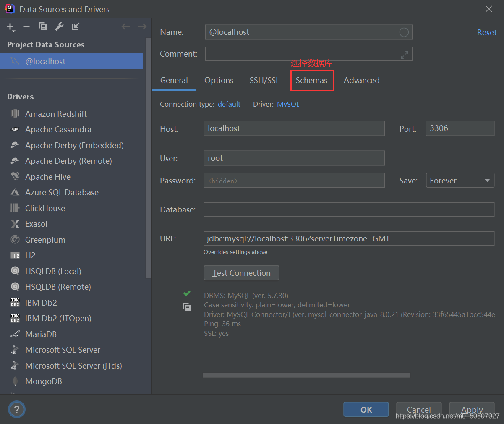Screen dimensions: 504x424
Task: Click the Host field containing localhost
Action: [294, 128]
